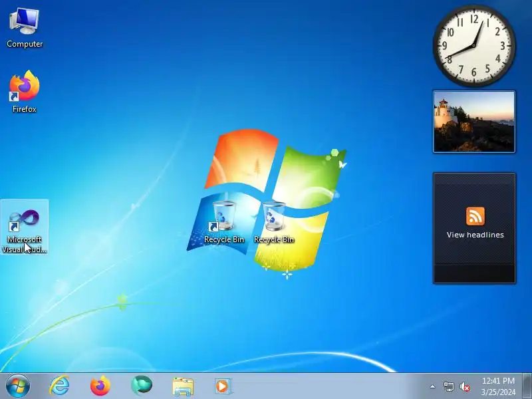Show hidden system tray icons
Viewport: 532px width, 399px height.
pyautogui.click(x=433, y=386)
